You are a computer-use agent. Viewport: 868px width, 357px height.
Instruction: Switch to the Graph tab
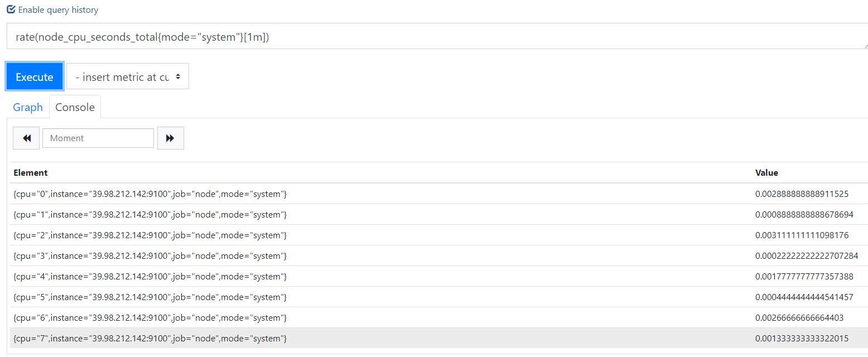[28, 107]
